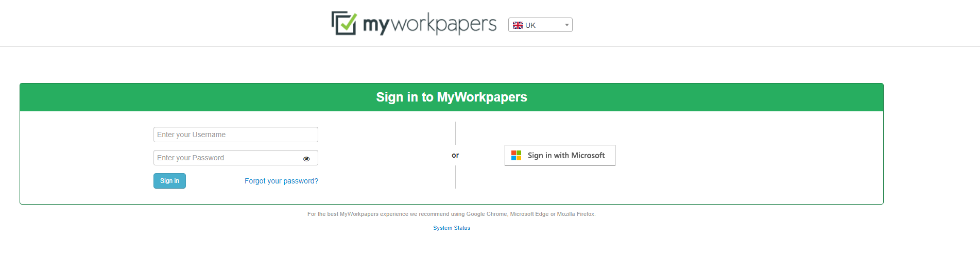
Task: Click Sign in with Microsoft button
Action: (x=560, y=155)
